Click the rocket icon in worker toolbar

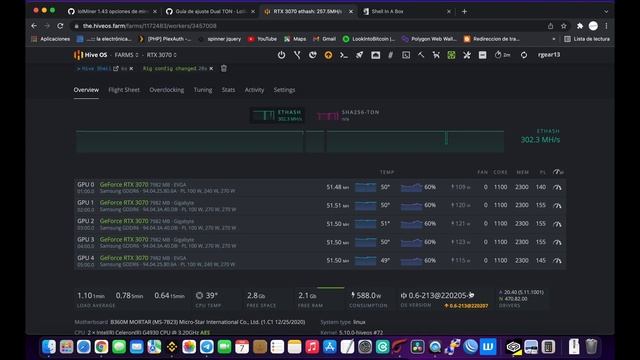[359, 55]
